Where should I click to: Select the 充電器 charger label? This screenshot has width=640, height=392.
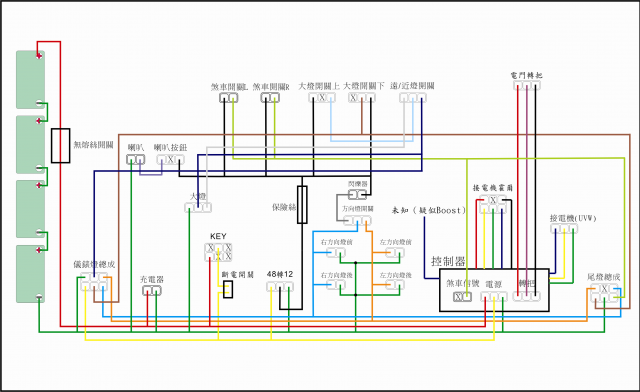[152, 280]
